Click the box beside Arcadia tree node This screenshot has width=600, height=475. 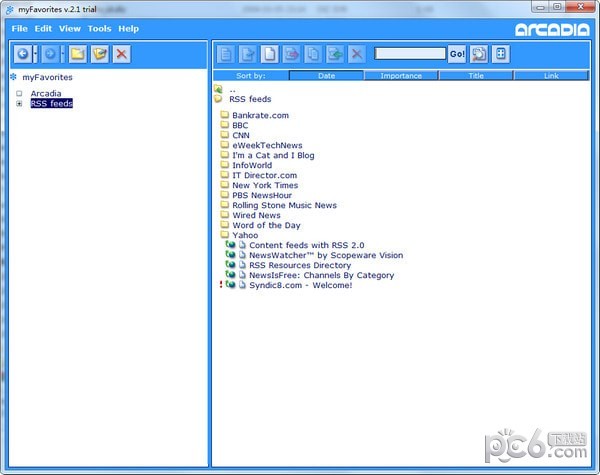pyautogui.click(x=19, y=93)
